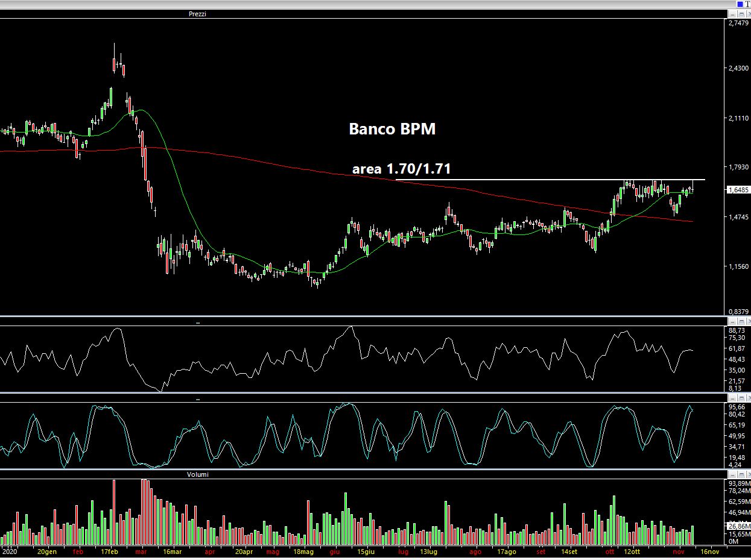
Task: Click the Volumi panel title
Action: pyautogui.click(x=197, y=474)
